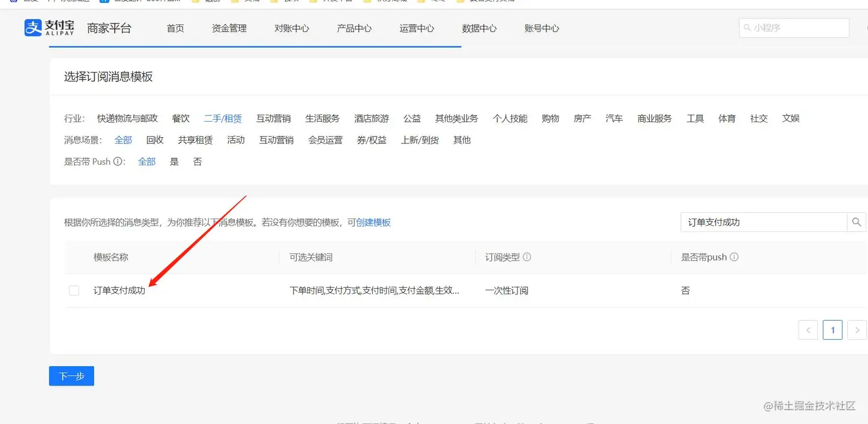Viewport: 868px width, 424px height.
Task: Select industry 公益
Action: 412,118
